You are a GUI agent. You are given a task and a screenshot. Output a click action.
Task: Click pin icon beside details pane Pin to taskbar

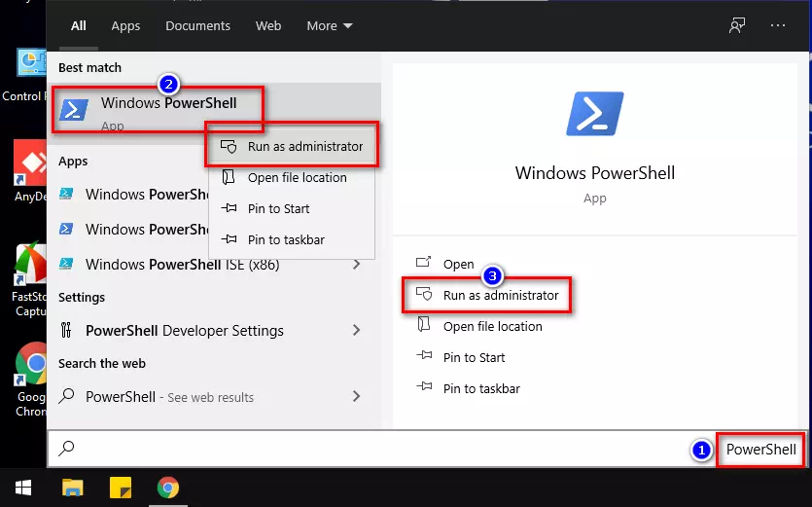[x=424, y=386]
